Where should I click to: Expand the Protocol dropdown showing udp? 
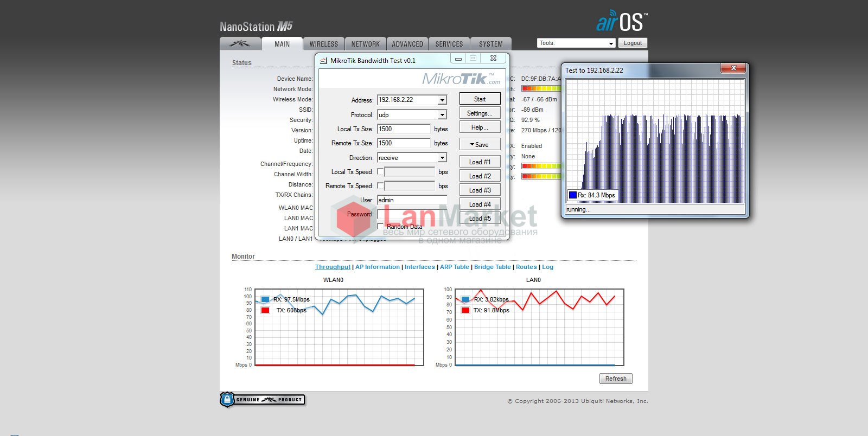pyautogui.click(x=442, y=115)
